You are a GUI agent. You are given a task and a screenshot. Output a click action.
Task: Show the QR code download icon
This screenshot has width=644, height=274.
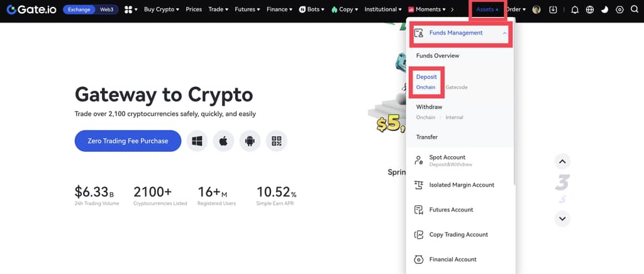point(276,141)
